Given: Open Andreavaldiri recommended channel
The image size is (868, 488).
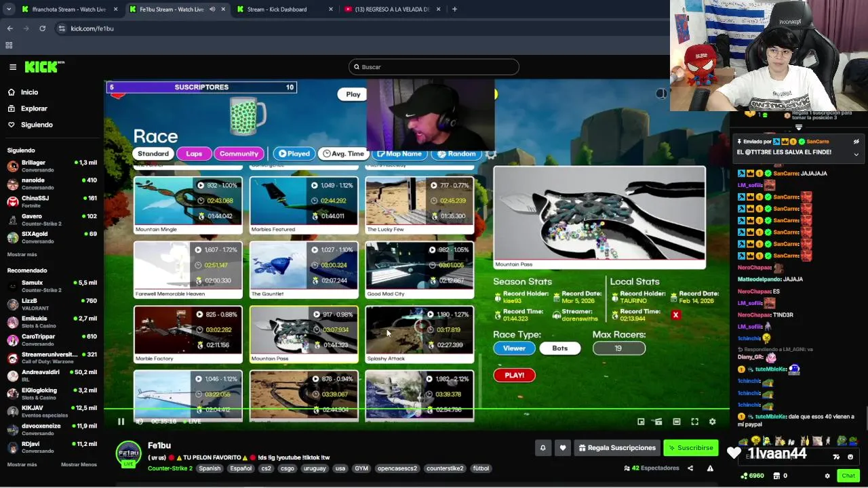Looking at the screenshot, I should click(52, 375).
